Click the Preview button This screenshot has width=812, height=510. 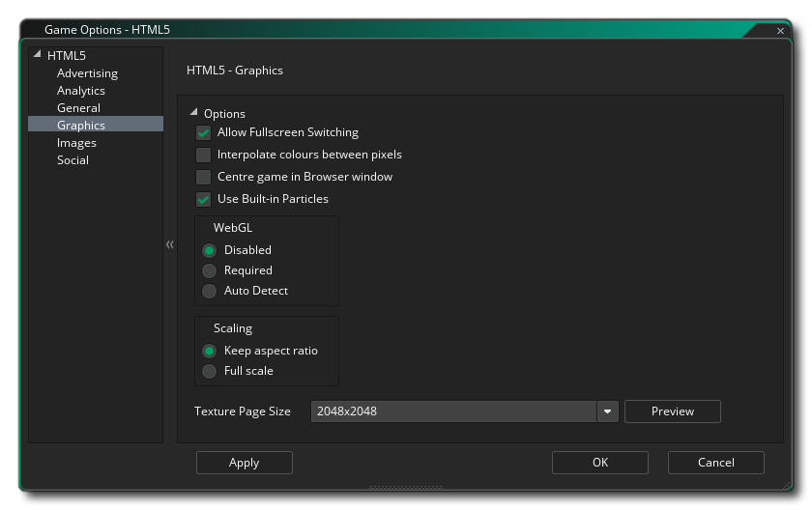pos(672,411)
